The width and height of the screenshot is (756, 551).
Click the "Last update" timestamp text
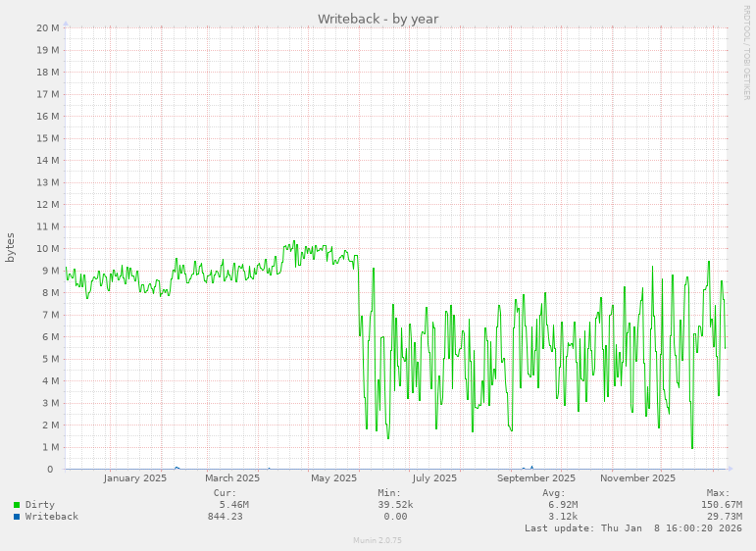(x=633, y=528)
